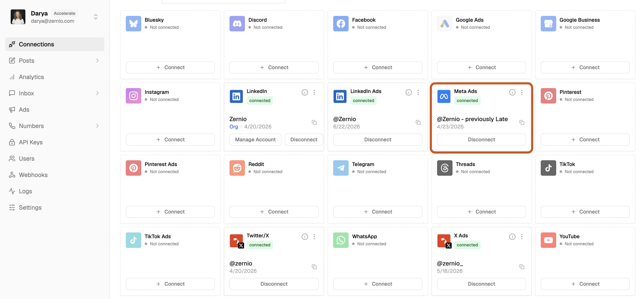Viewport: 644px width, 299px height.
Task: Connect a WhatsApp account
Action: (x=378, y=284)
